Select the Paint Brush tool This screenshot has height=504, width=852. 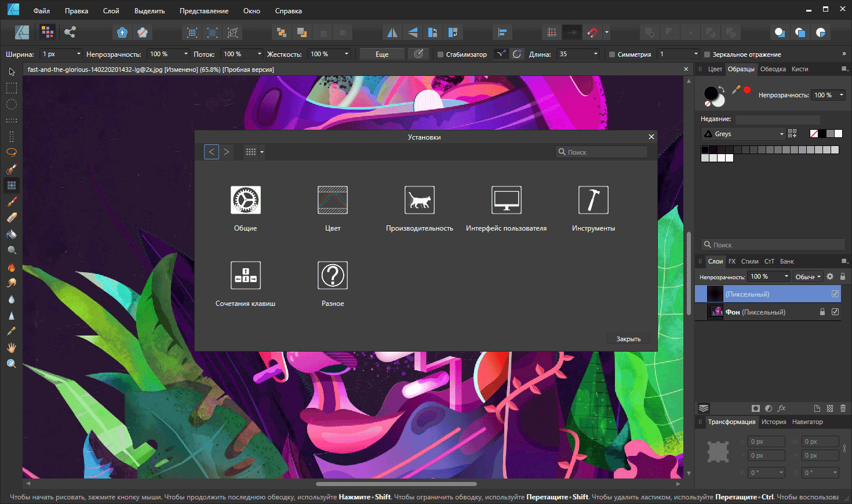click(x=12, y=202)
